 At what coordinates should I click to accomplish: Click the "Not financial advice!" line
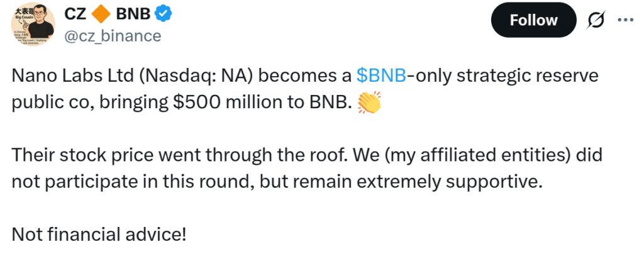coord(99,235)
